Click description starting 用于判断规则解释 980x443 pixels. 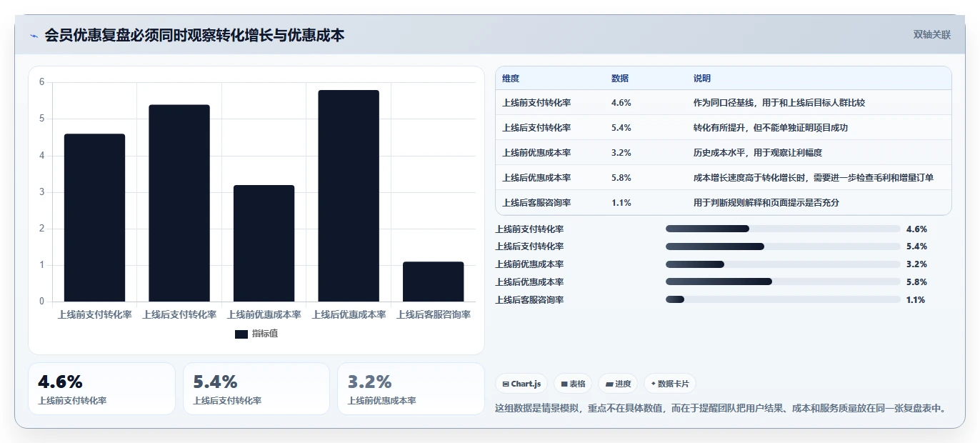766,202
